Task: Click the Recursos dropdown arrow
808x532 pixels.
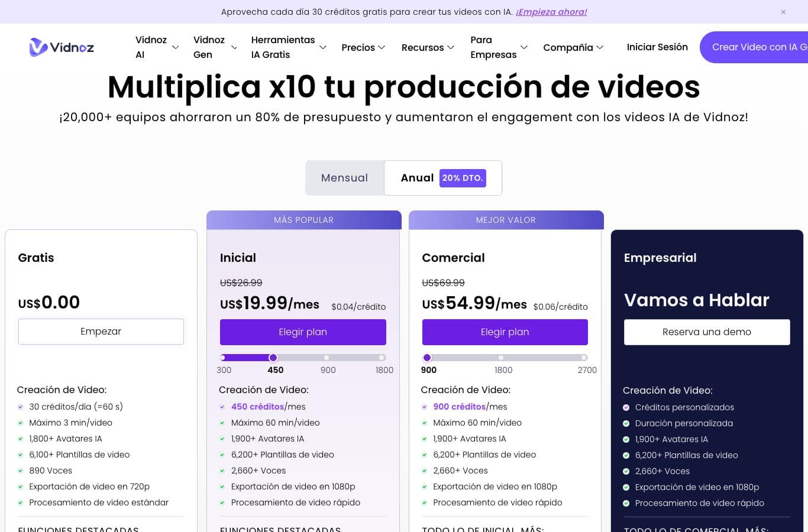Action: (451, 47)
